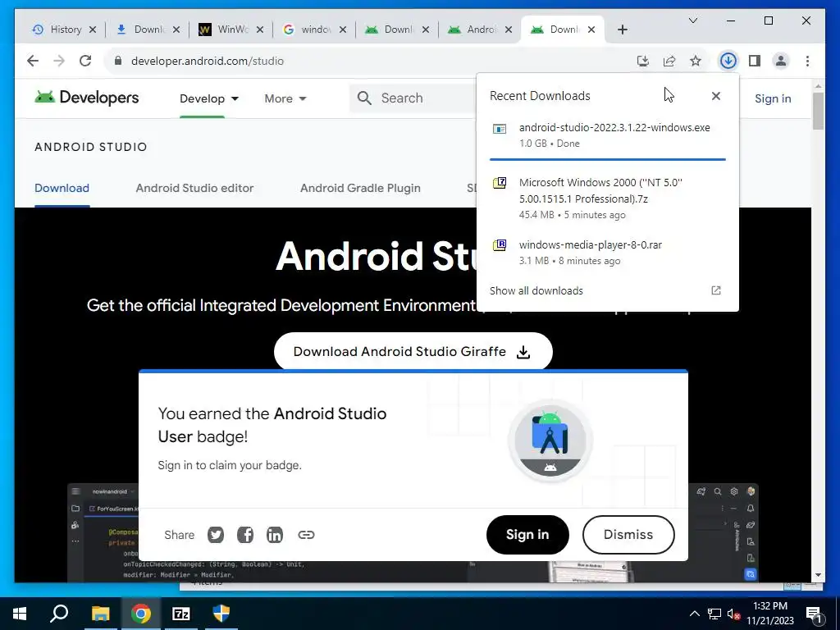
Task: Open the tab search chevron
Action: [692, 21]
